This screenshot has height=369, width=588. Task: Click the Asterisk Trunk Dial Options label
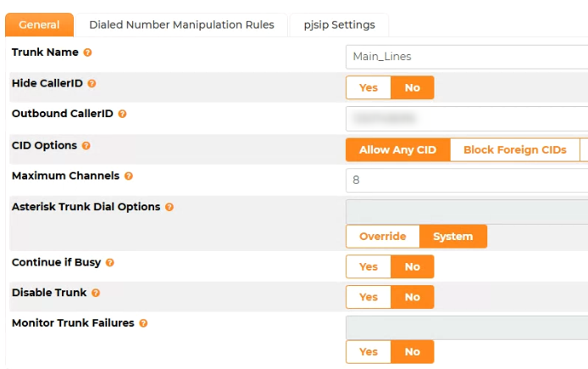click(86, 207)
